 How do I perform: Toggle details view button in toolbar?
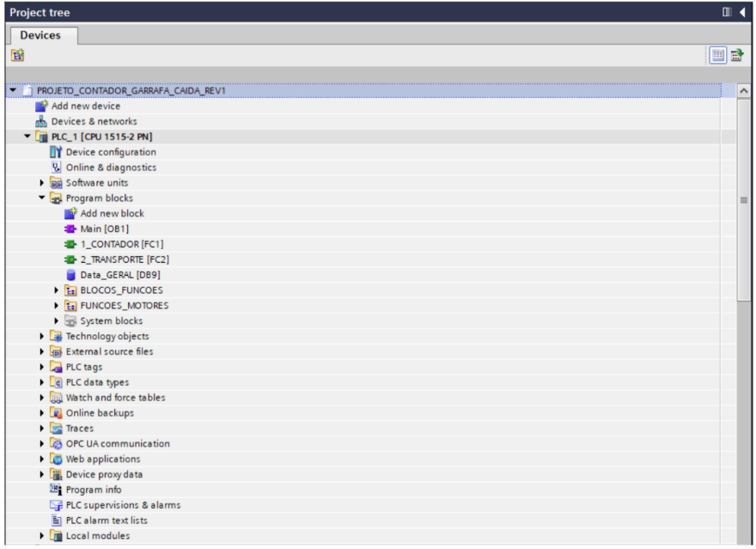720,55
